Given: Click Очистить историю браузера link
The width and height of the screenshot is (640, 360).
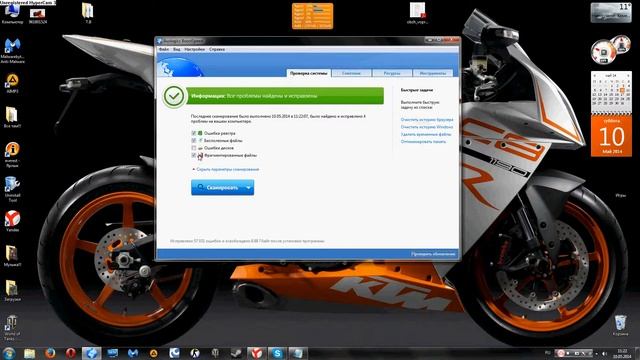Looking at the screenshot, I should pyautogui.click(x=427, y=120).
